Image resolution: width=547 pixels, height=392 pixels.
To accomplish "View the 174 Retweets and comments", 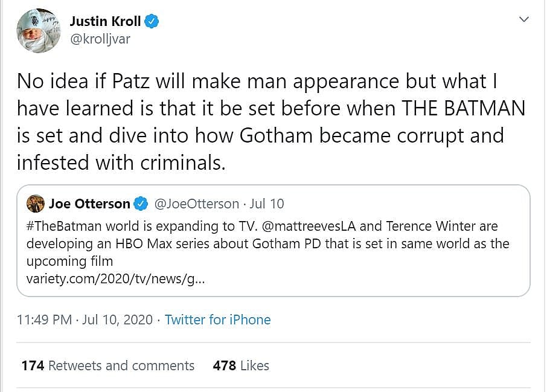I will tap(107, 365).
